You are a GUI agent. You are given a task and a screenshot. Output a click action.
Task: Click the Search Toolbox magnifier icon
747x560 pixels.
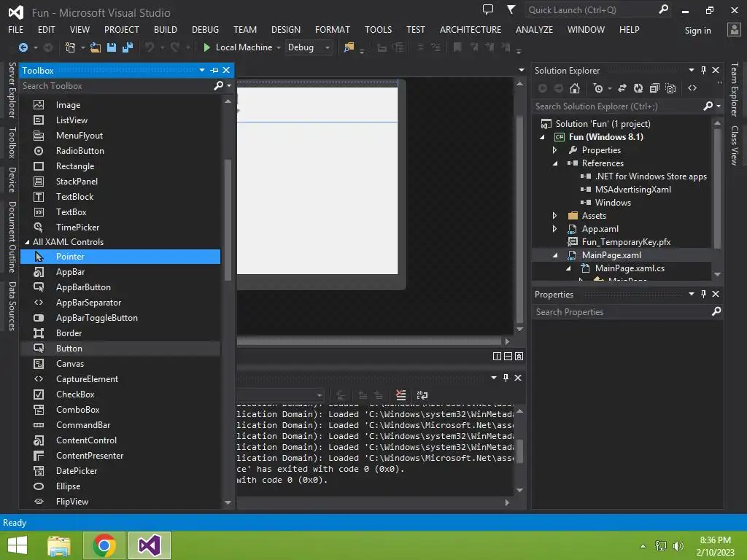point(219,86)
